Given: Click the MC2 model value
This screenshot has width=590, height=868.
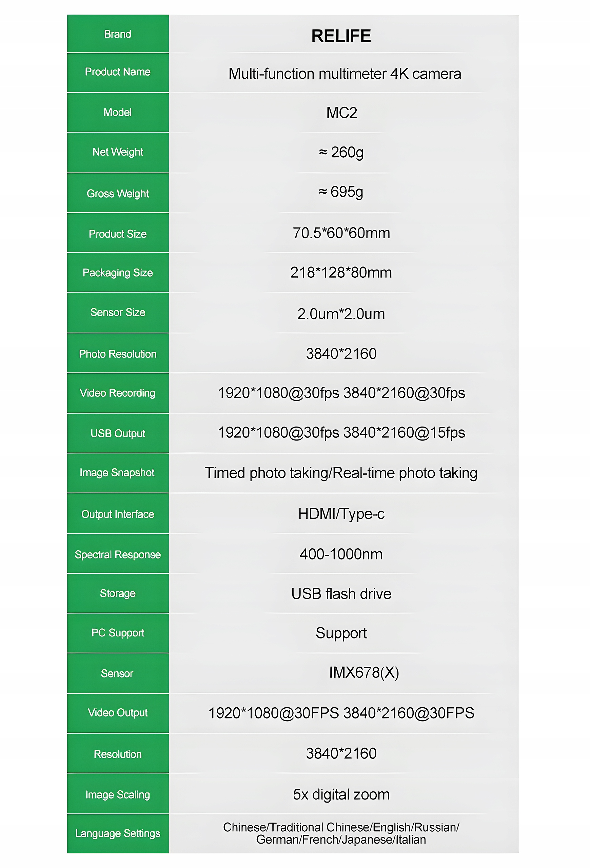Looking at the screenshot, I should pos(342,113).
